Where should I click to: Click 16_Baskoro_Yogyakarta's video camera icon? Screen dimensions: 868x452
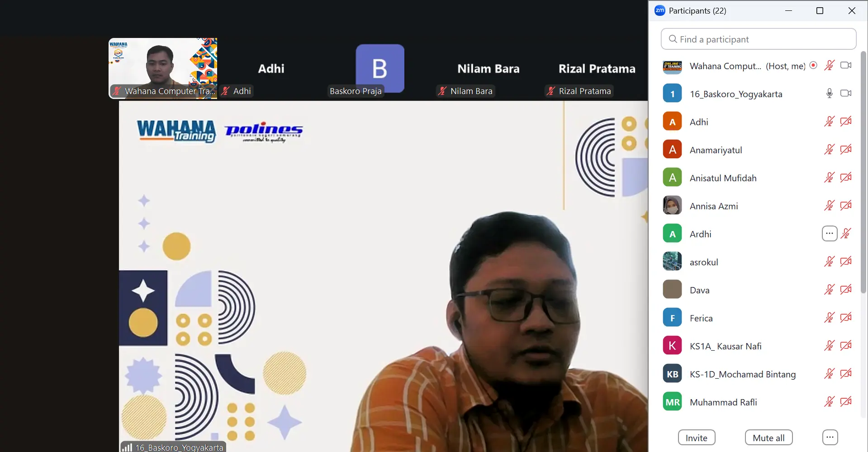coord(846,94)
